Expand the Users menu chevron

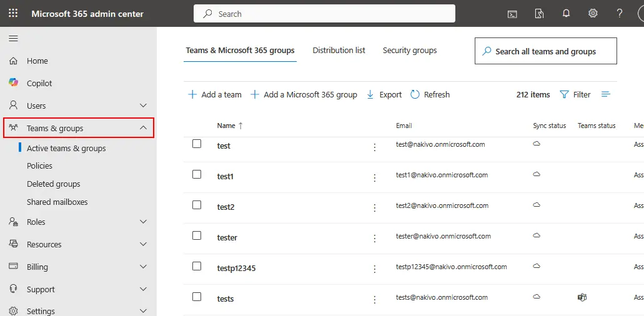[x=143, y=106]
